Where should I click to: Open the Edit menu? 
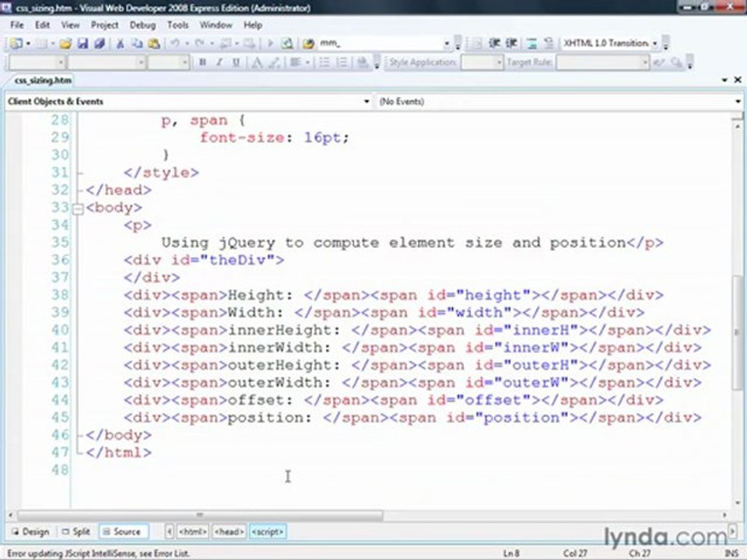tap(42, 25)
